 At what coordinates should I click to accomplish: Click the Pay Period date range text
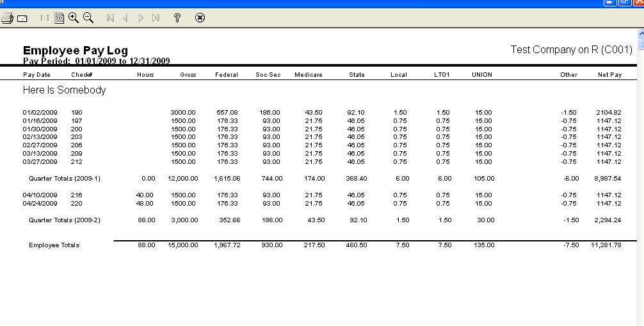[97, 61]
